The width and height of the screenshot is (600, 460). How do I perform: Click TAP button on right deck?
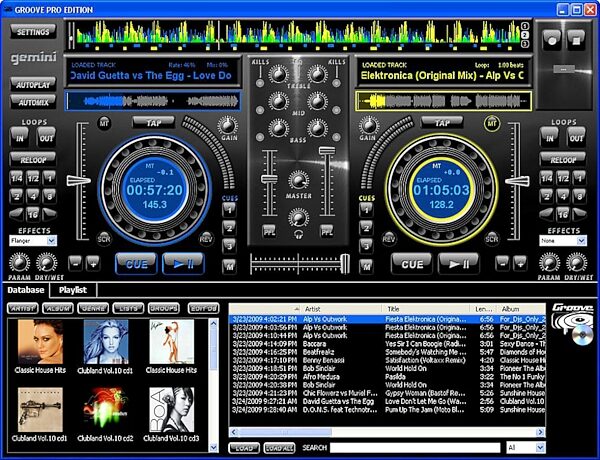tap(442, 123)
